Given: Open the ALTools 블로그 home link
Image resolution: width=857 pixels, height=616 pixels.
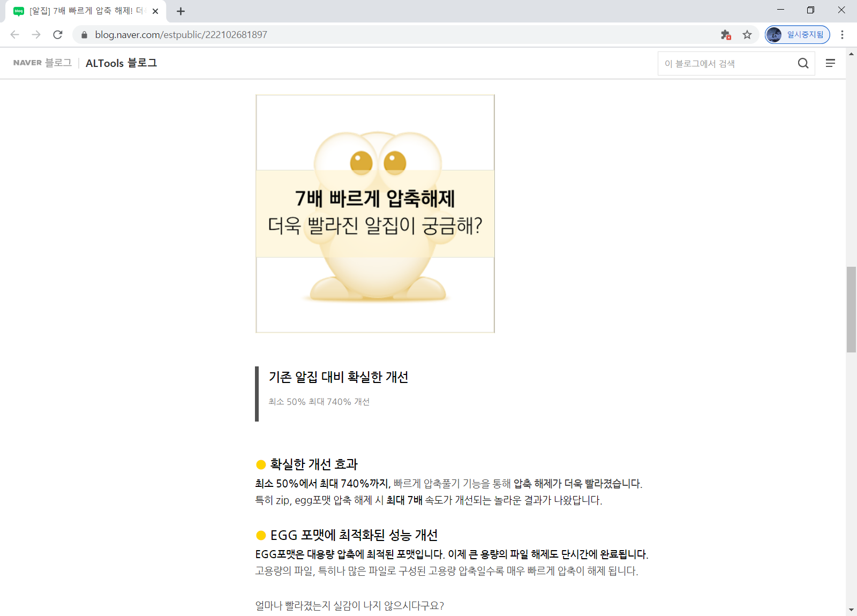Looking at the screenshot, I should coord(121,63).
